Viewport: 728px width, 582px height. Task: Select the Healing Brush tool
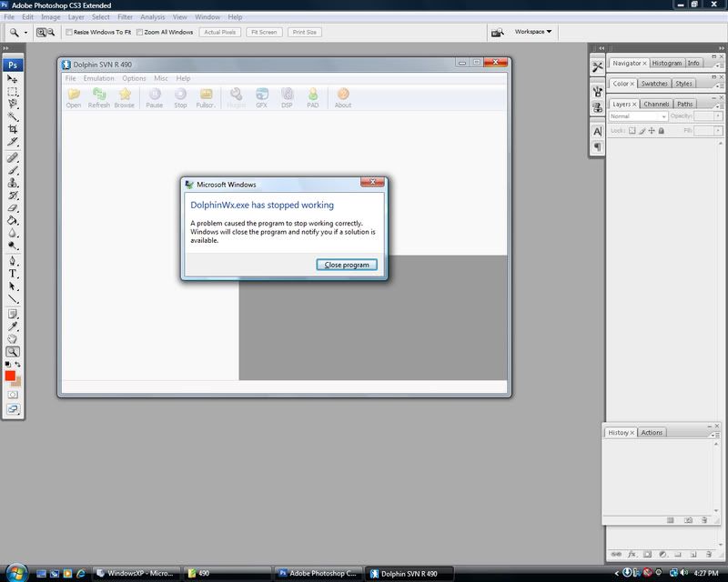click(x=13, y=157)
